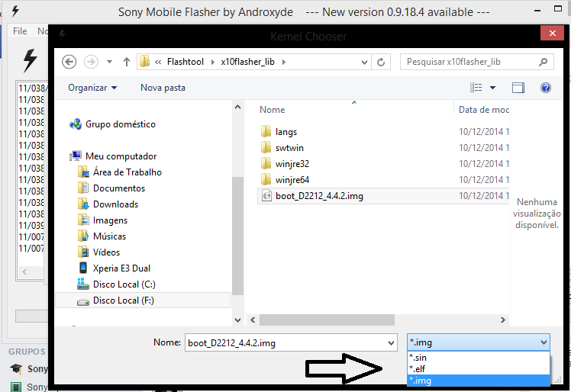This screenshot has height=392, width=571.
Task: Click the Nova pasta button
Action: [163, 88]
